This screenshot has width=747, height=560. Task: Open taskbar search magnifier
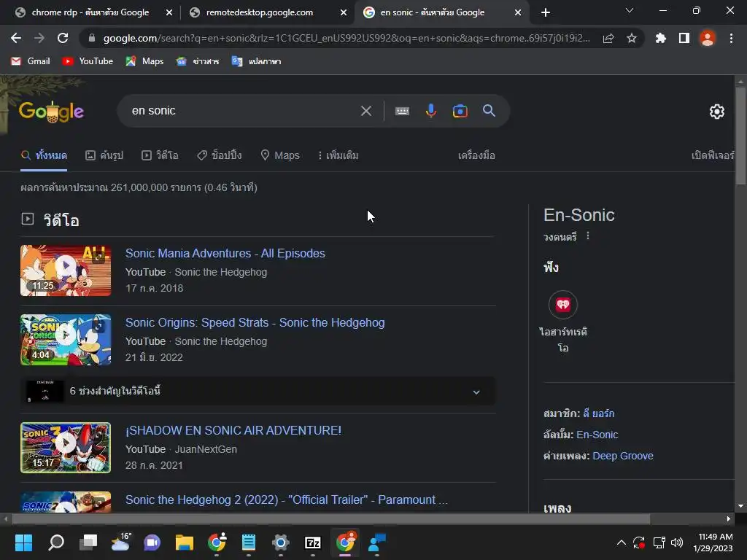click(56, 542)
